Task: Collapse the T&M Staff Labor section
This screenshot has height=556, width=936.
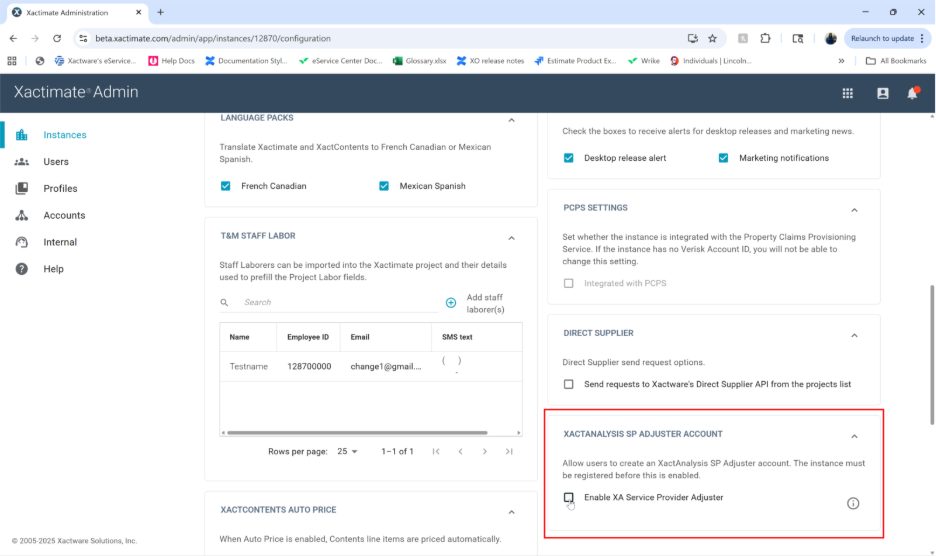Action: [x=512, y=238]
